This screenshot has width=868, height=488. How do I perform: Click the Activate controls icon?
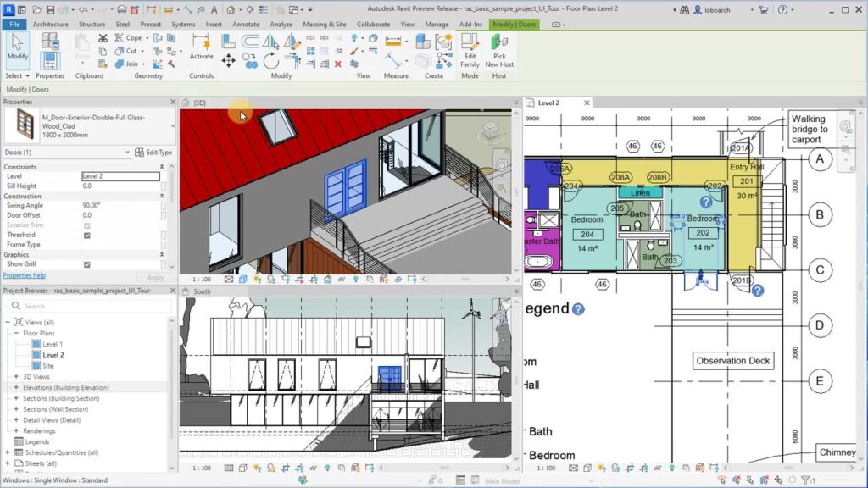[x=201, y=44]
